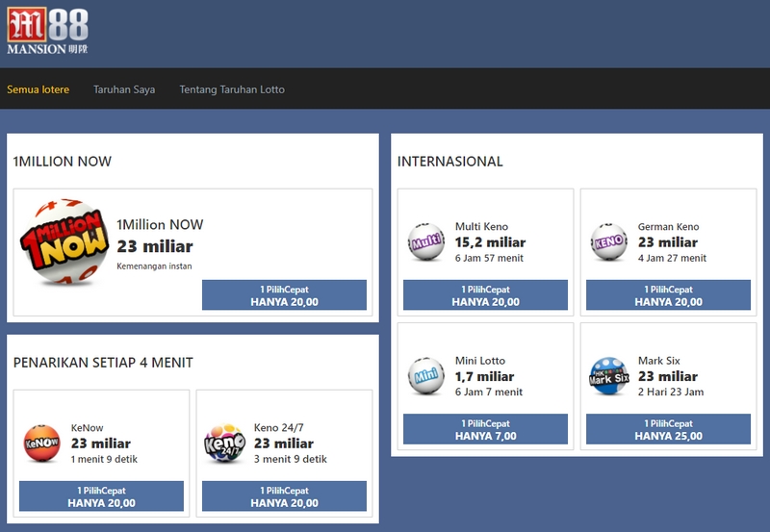Image resolution: width=770 pixels, height=532 pixels.
Task: Select the KeNow orange ball icon
Action: coord(42,443)
